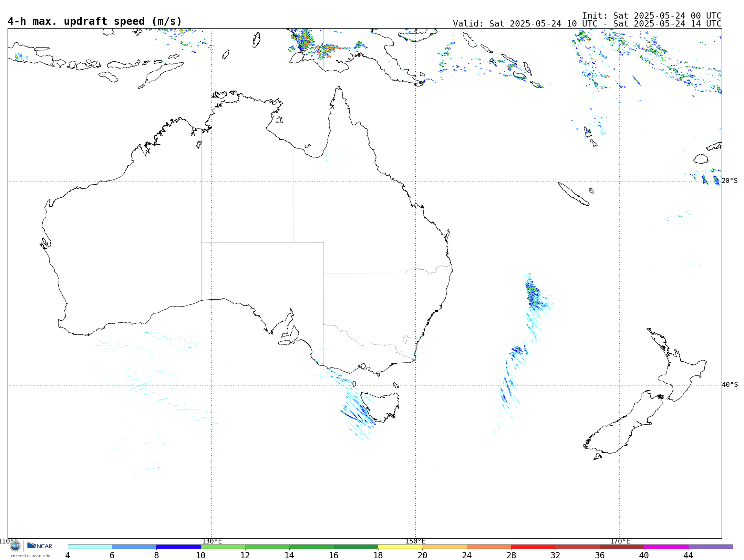744x560 pixels.
Task: Click the '40°S' latitude label
Action: pos(730,385)
